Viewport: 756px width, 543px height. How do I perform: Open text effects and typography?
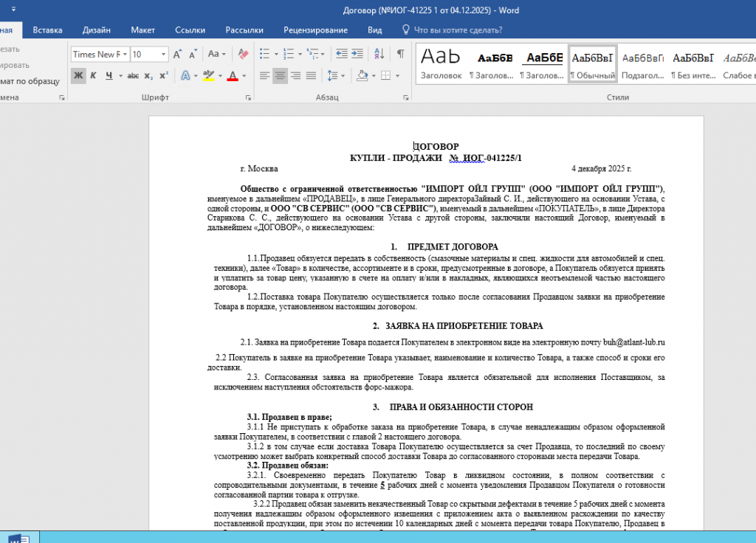(185, 76)
